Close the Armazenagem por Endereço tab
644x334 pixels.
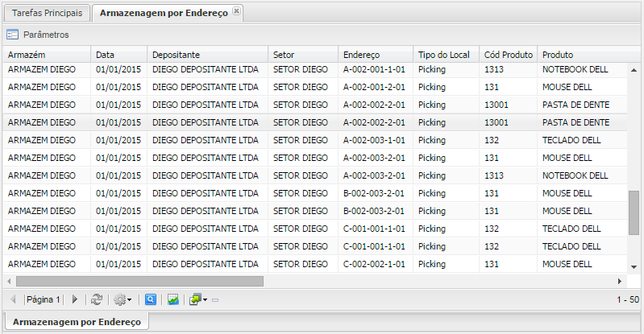click(x=236, y=11)
